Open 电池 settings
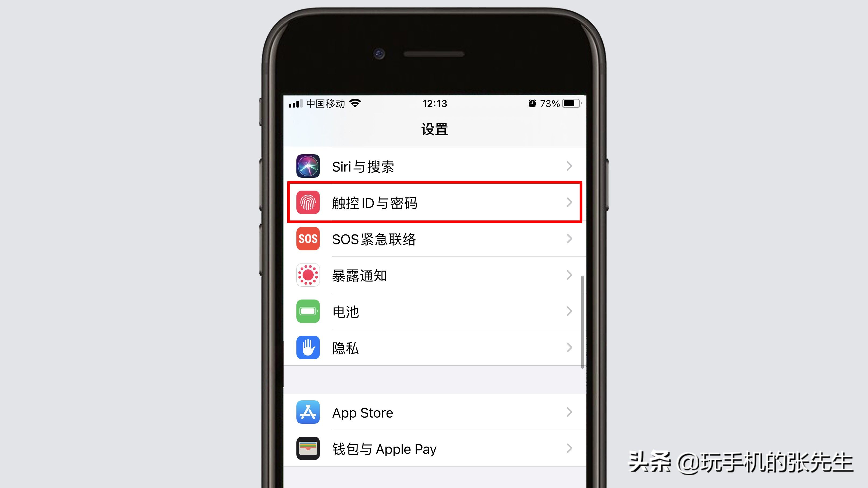The width and height of the screenshot is (868, 488). [434, 312]
